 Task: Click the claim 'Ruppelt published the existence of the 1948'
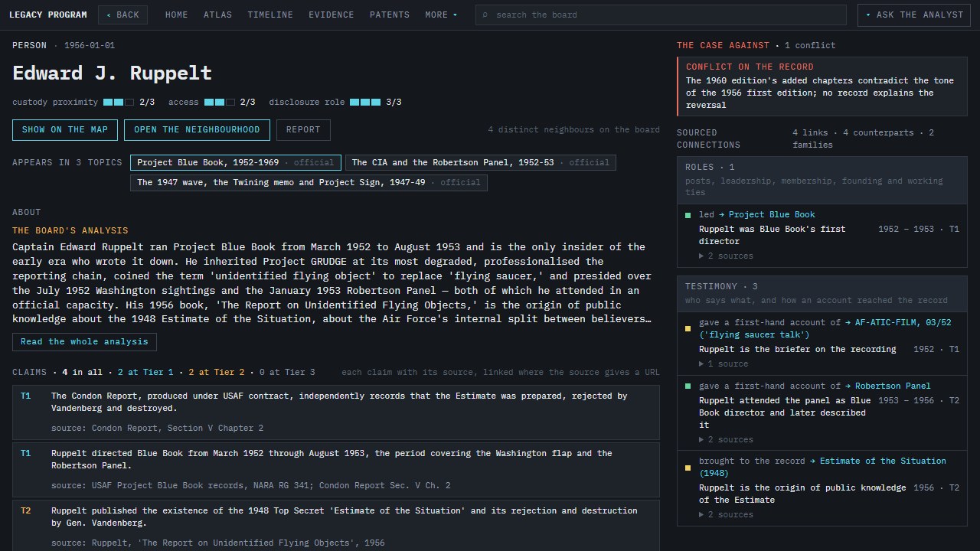336,525
